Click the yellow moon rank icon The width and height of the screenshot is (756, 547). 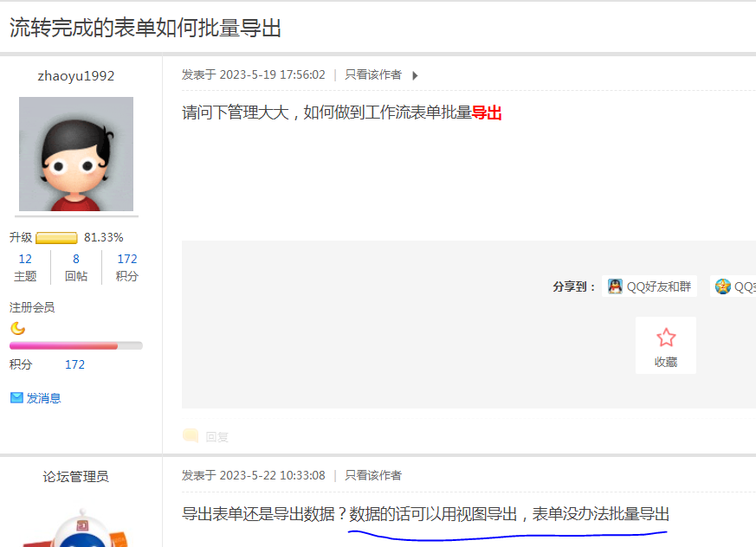tap(18, 328)
